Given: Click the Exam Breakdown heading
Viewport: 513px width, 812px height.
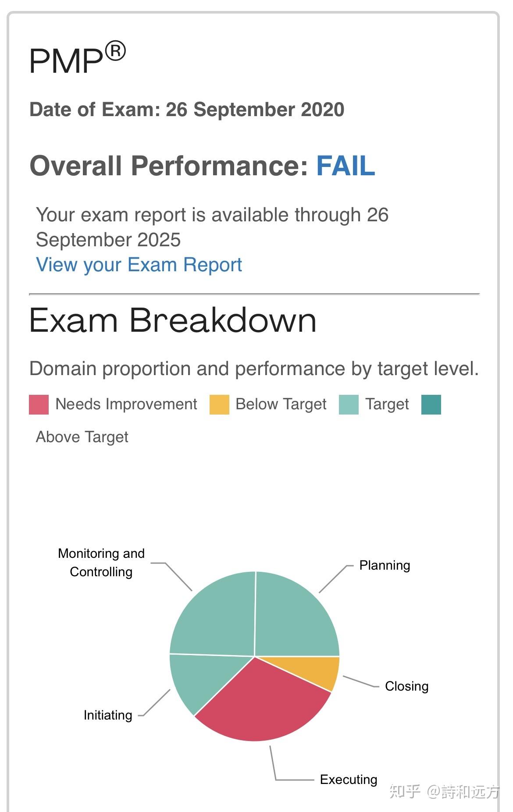Looking at the screenshot, I should (173, 320).
